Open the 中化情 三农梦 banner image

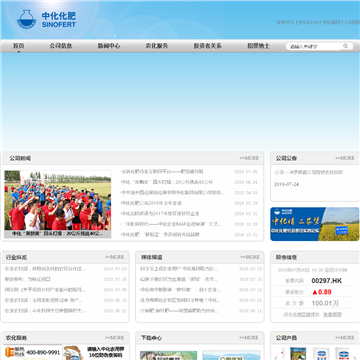315,224
